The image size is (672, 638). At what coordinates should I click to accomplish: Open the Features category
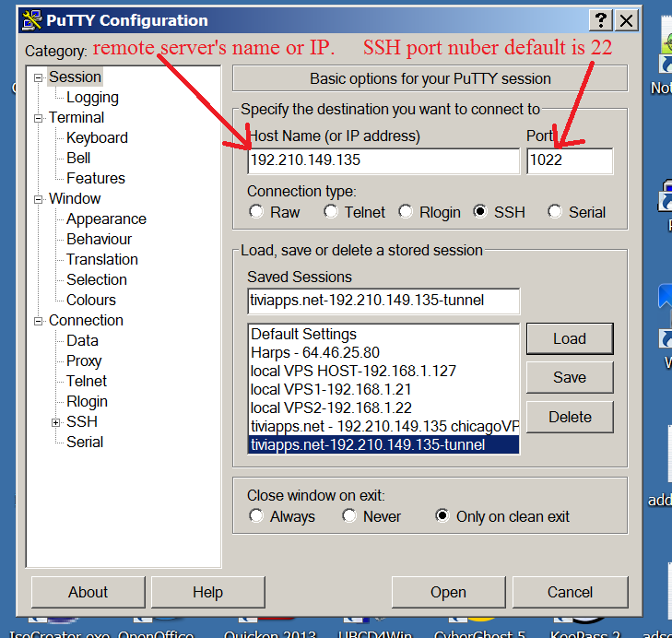click(x=96, y=178)
